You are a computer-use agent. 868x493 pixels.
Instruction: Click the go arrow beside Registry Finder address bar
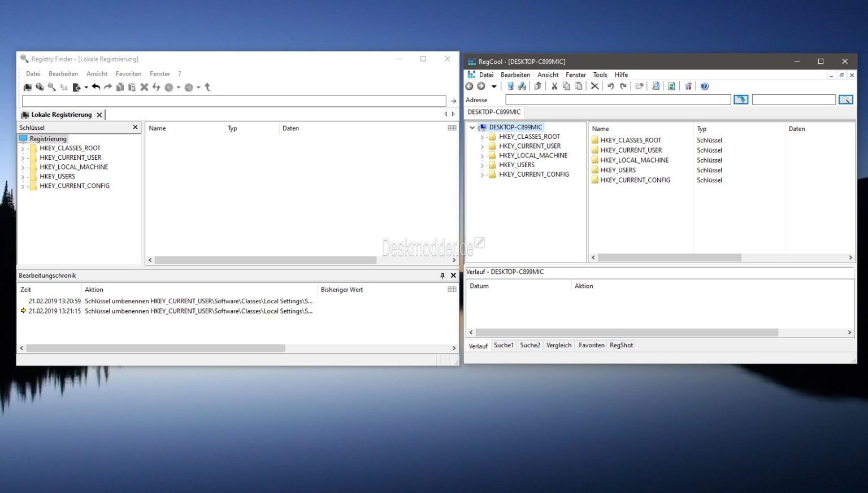tap(454, 101)
